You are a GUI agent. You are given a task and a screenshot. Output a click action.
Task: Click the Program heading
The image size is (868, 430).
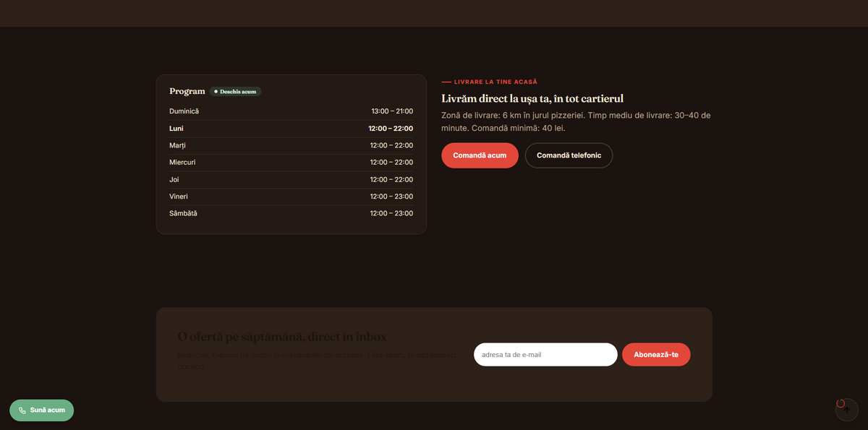[x=187, y=92]
